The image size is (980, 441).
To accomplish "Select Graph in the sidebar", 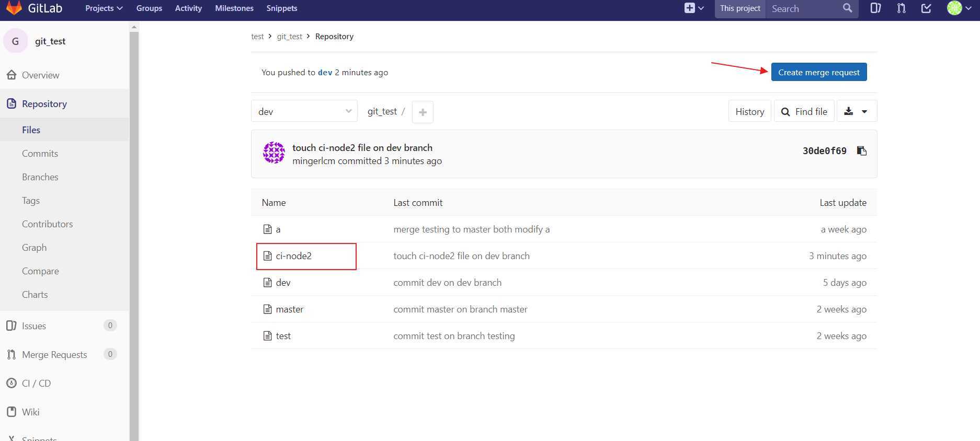I will coord(35,247).
